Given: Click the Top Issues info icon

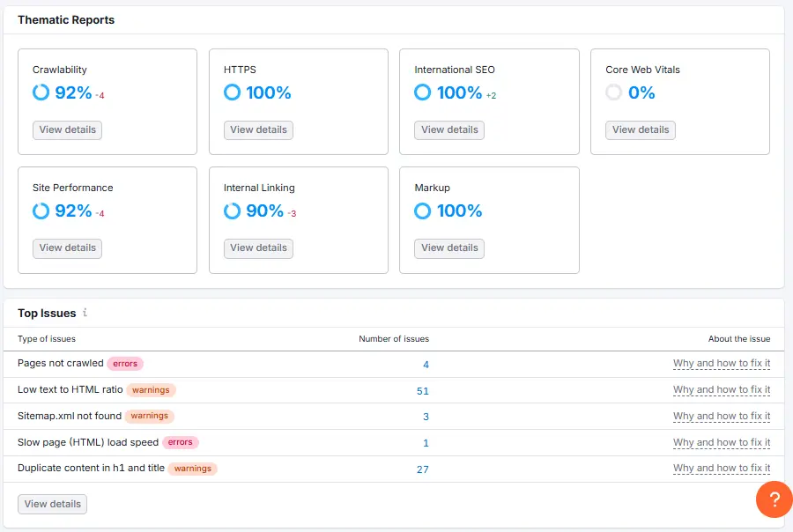Looking at the screenshot, I should point(85,313).
